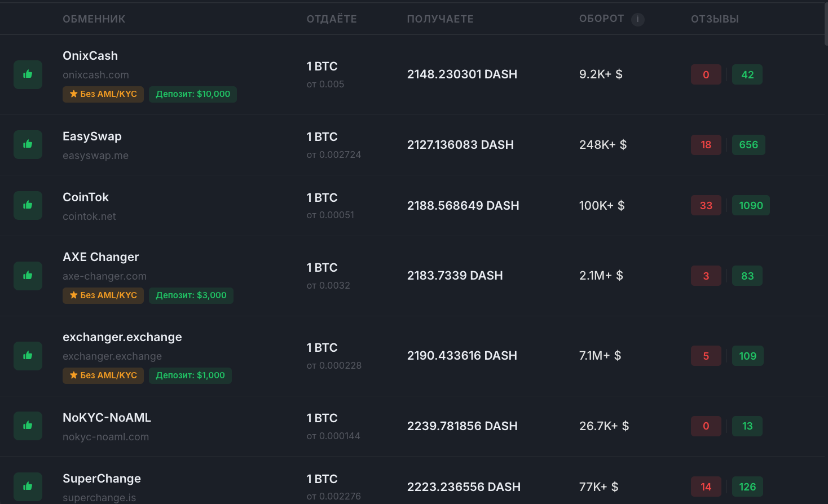Open EasySwap's 656 positive reviews
This screenshot has height=504, width=828.
748,145
